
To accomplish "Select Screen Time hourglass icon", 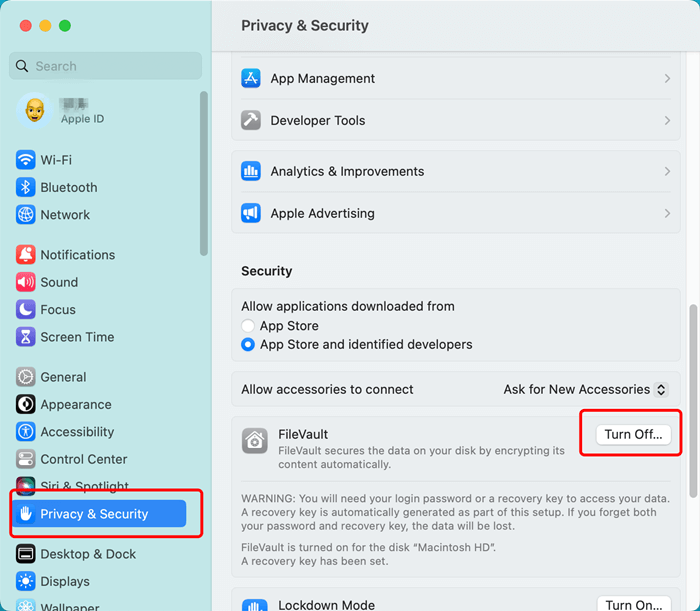I will coord(25,337).
